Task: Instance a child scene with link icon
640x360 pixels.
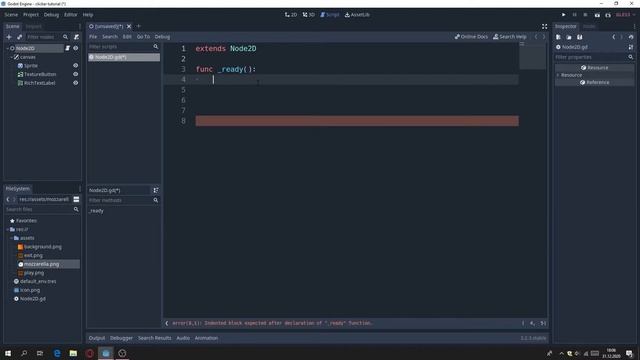Action: click(x=20, y=37)
